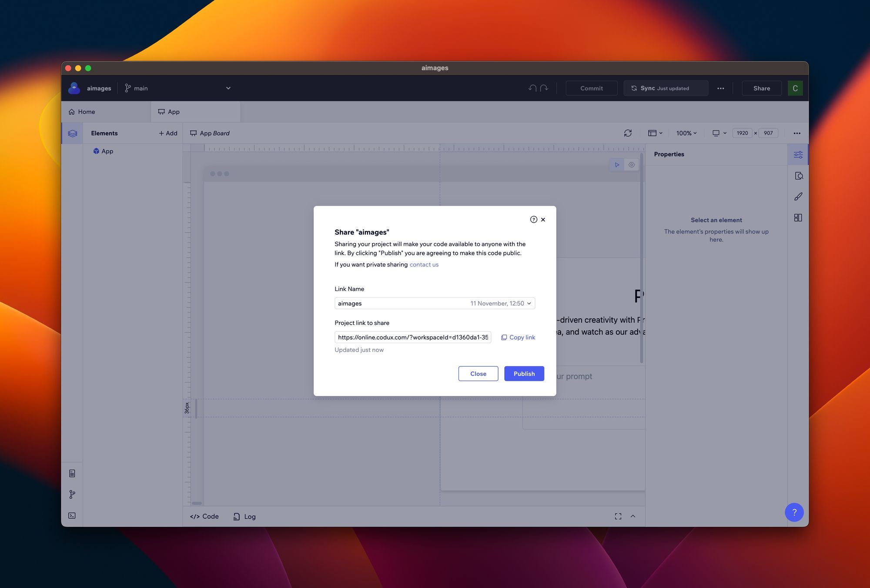The width and height of the screenshot is (870, 588).
Task: Click the Properties panel sliders icon
Action: pos(798,154)
